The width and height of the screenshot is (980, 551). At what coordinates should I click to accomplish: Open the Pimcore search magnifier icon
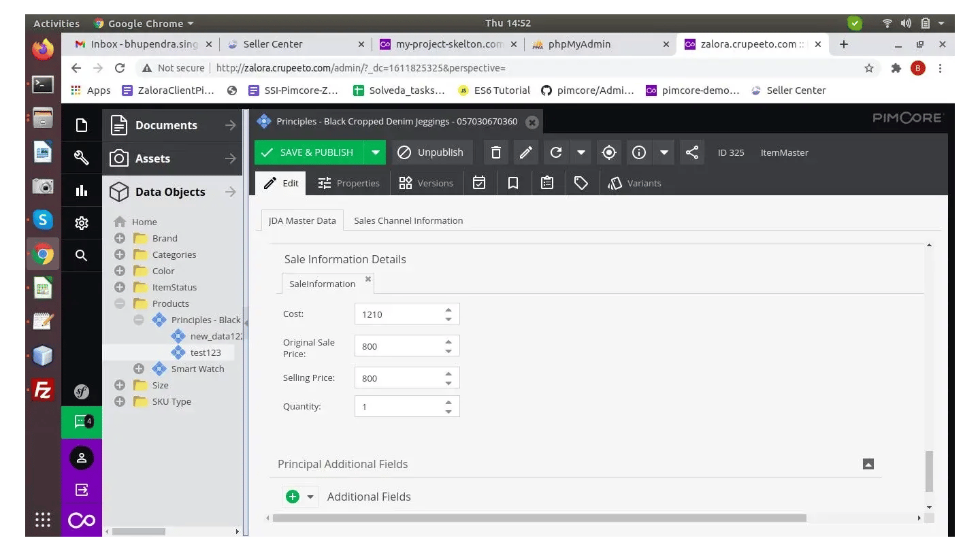[81, 255]
